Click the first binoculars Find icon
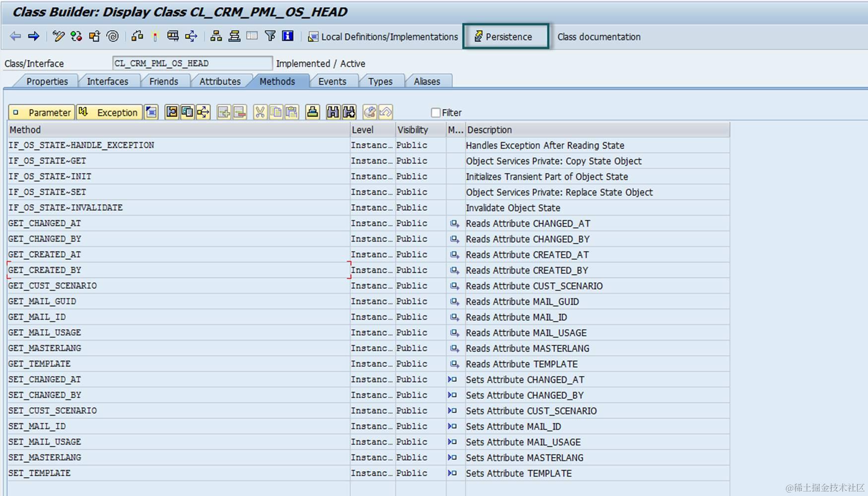The height and width of the screenshot is (496, 868). pyautogui.click(x=333, y=113)
